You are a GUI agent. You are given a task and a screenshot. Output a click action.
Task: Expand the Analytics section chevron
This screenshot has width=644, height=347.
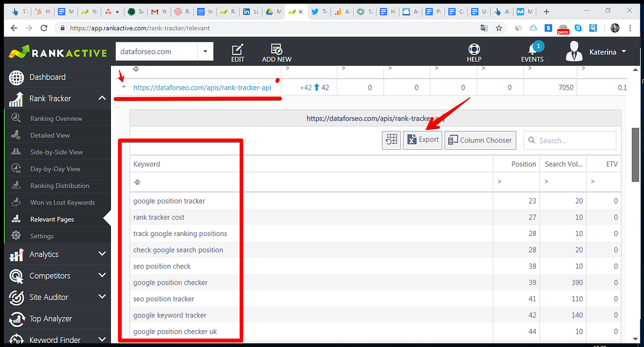tap(102, 254)
